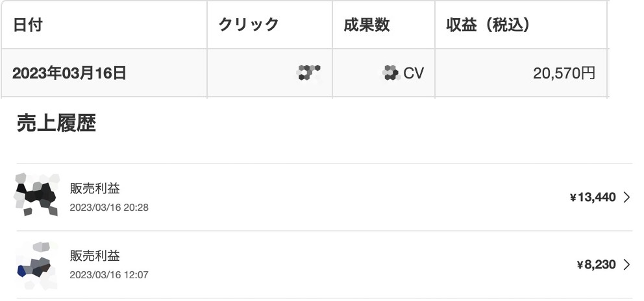Click the blurred click count value

(308, 73)
